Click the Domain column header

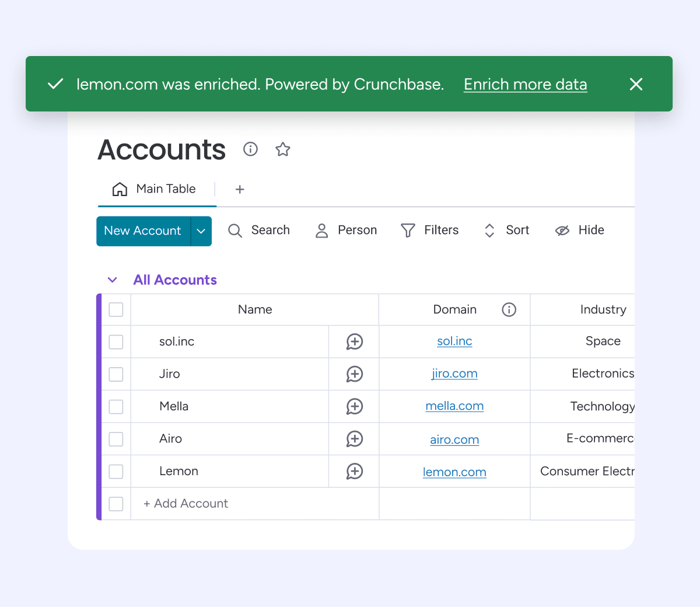(454, 309)
